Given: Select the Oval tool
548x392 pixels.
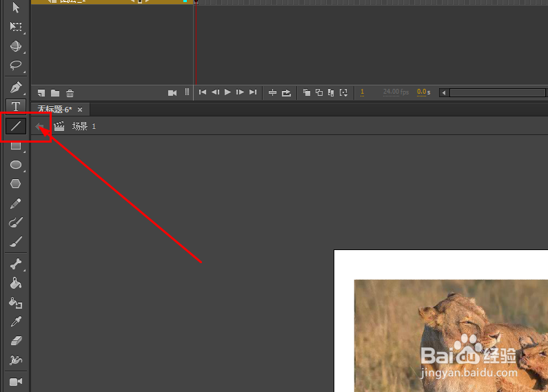Looking at the screenshot, I should pyautogui.click(x=16, y=165).
